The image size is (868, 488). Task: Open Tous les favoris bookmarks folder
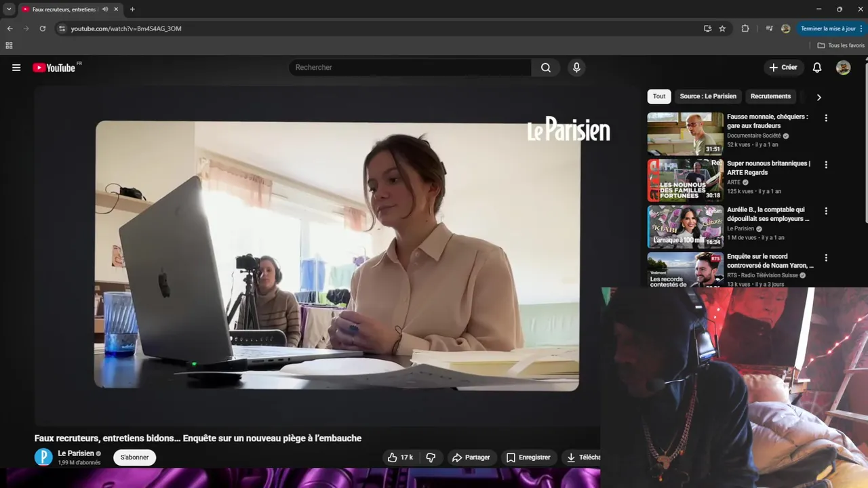pos(841,45)
